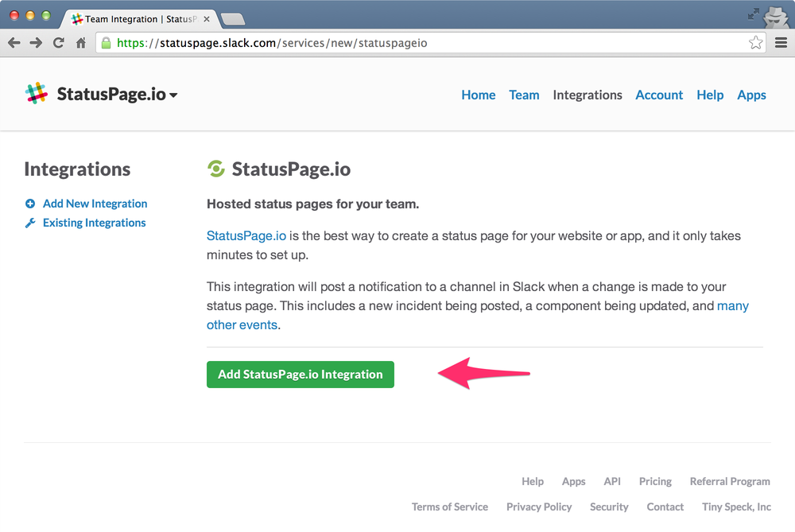Viewport: 795px width, 532px height.
Task: Open the Integrations nav item
Action: (588, 95)
